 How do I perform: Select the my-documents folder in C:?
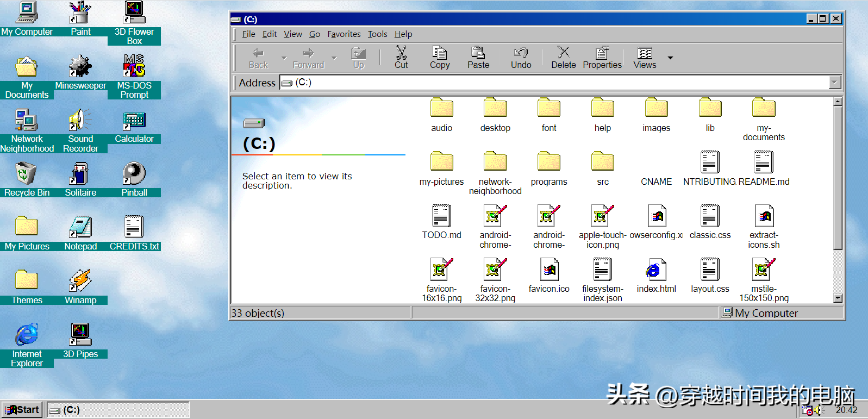click(x=764, y=120)
